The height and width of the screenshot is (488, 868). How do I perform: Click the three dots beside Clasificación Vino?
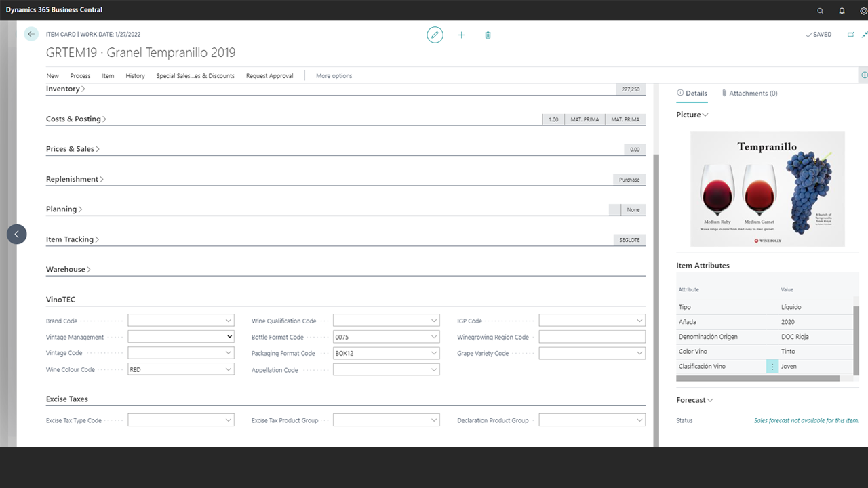click(x=772, y=367)
